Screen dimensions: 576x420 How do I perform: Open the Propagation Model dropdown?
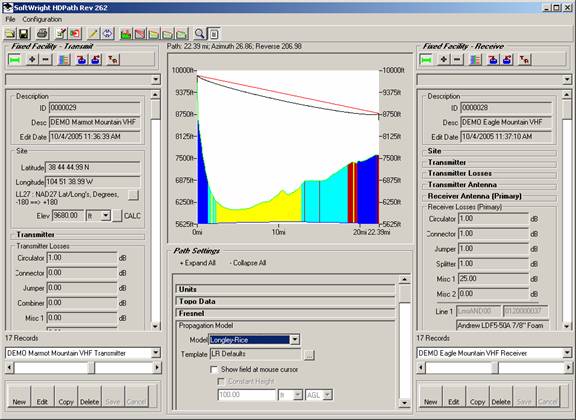click(x=295, y=340)
